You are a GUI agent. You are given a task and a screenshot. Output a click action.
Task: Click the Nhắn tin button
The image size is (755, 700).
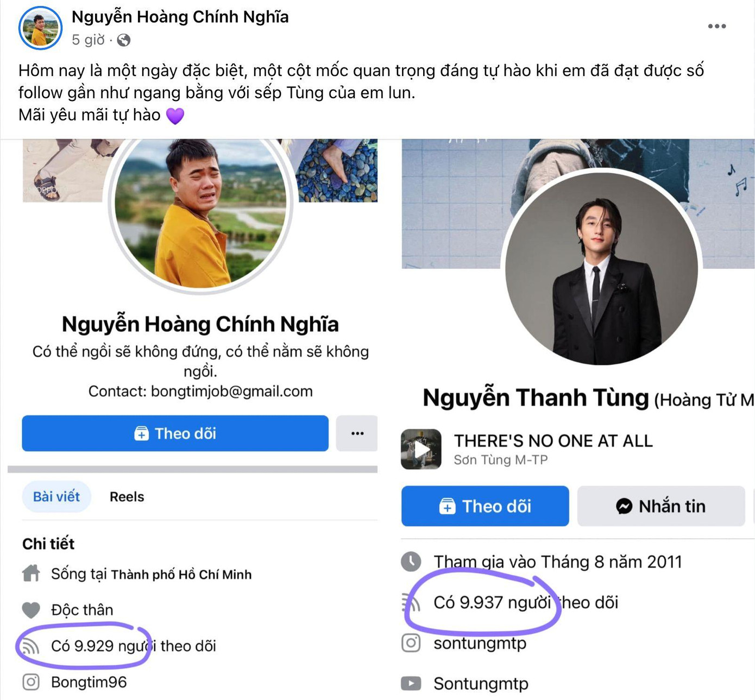661,506
